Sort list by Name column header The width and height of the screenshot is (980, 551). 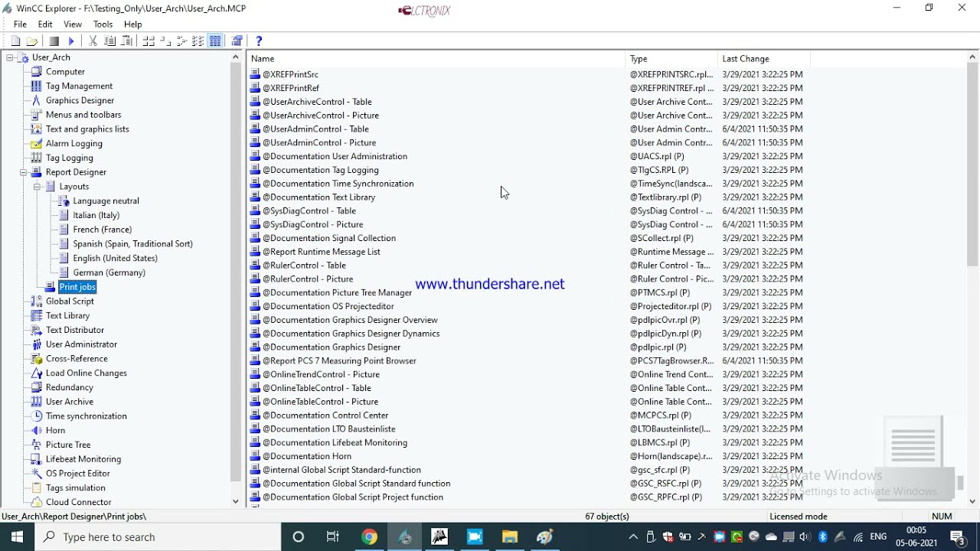point(436,59)
